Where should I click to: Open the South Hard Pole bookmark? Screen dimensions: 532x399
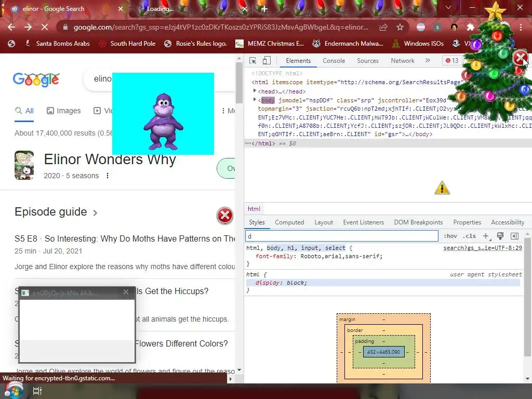(127, 44)
